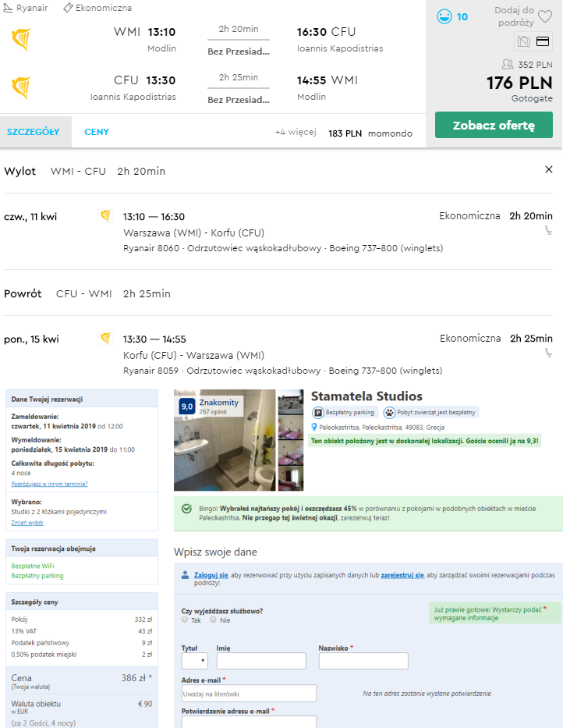Click the Zaloguj się link
This screenshot has width=563, height=728.
click(211, 575)
